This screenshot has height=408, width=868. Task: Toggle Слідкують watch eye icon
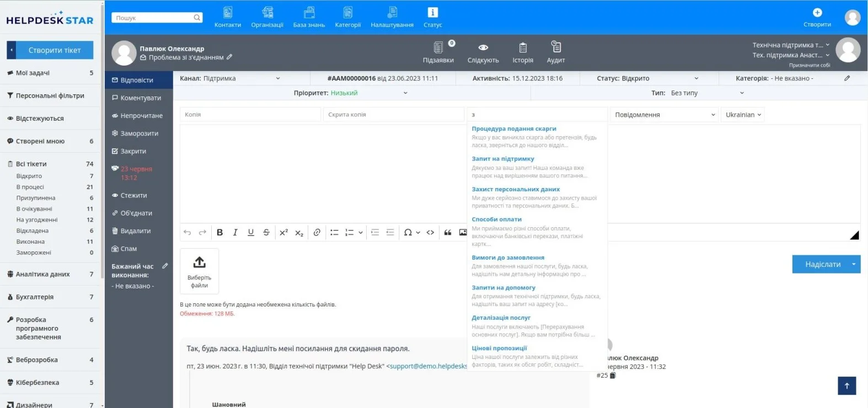[483, 47]
